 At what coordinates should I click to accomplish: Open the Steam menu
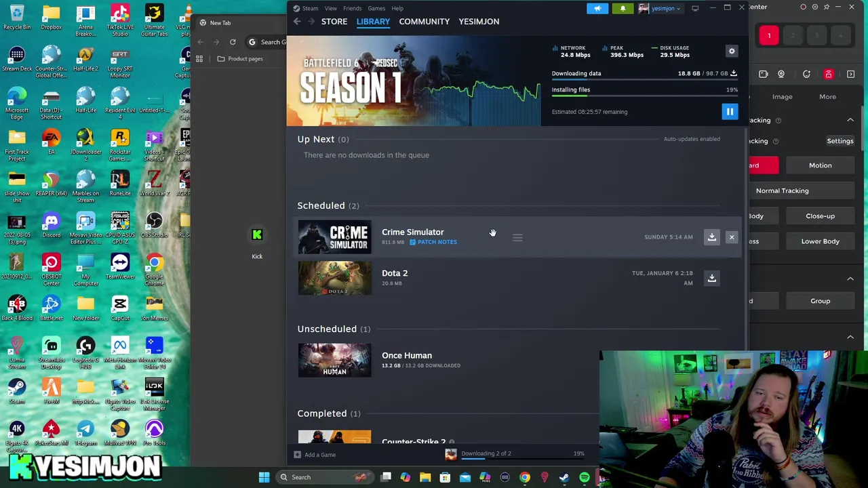310,8
